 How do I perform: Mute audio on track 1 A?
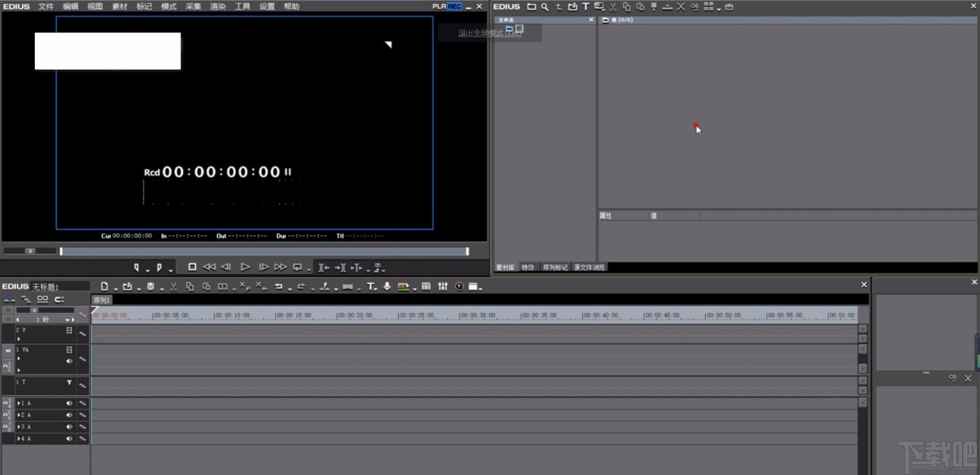pyautogui.click(x=69, y=403)
